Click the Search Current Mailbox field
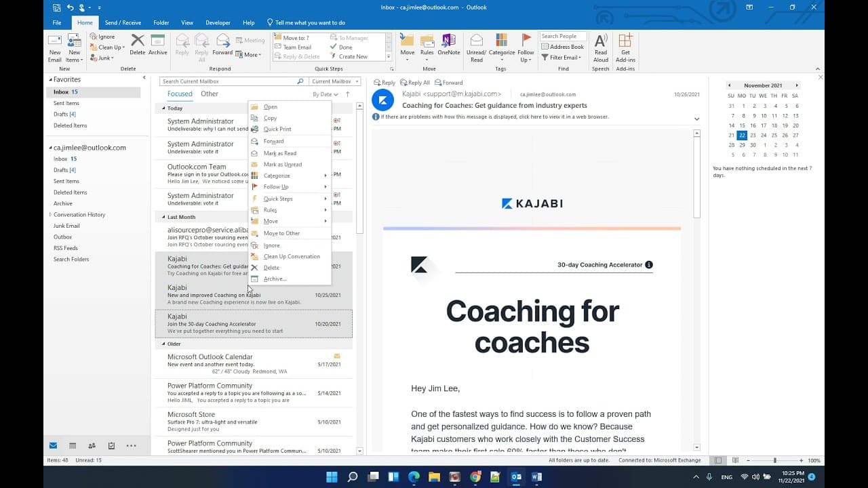The height and width of the screenshot is (488, 868). click(x=233, y=81)
